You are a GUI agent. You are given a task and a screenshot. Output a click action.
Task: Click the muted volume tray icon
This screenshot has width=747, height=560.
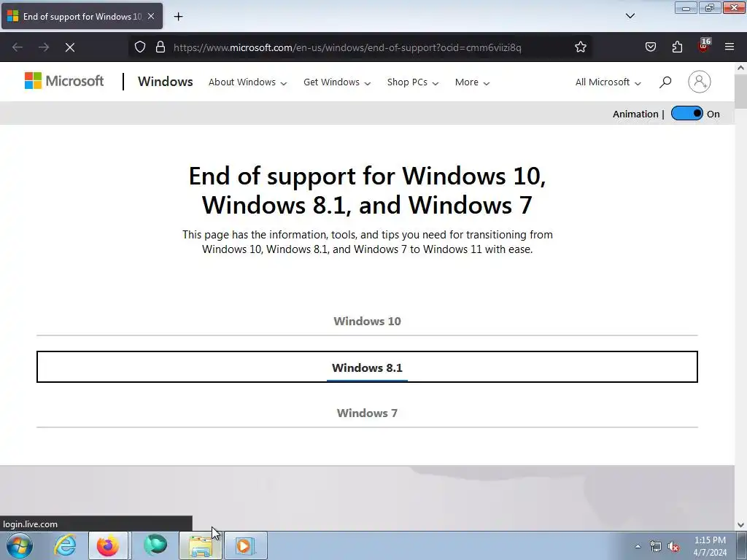[673, 547]
